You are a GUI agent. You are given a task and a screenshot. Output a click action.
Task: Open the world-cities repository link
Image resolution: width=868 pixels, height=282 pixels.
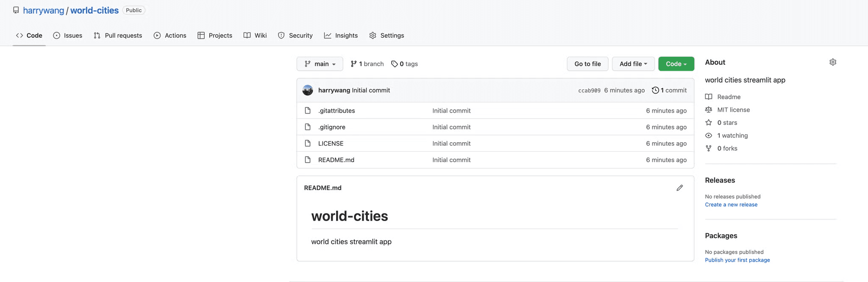coord(95,11)
